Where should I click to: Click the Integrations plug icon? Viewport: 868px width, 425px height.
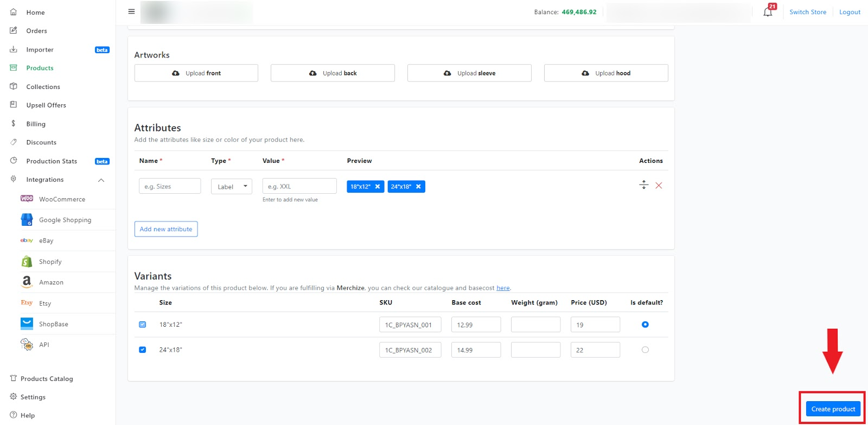coord(14,179)
